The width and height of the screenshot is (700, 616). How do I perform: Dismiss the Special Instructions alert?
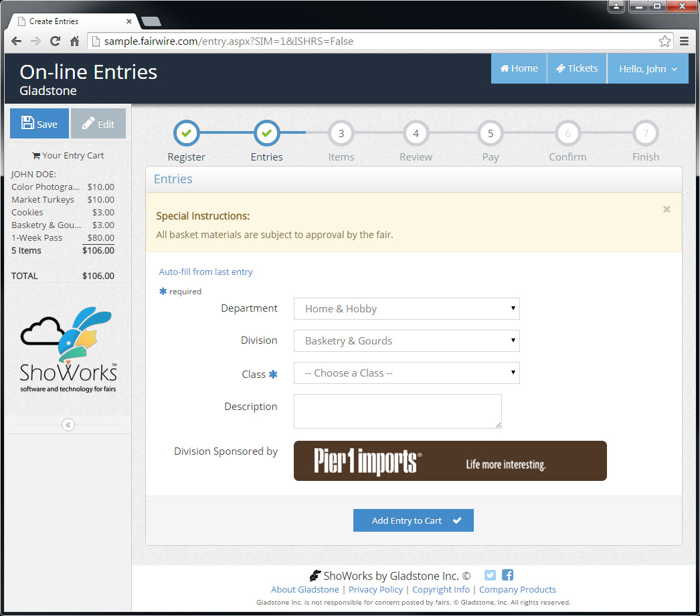coord(666,209)
